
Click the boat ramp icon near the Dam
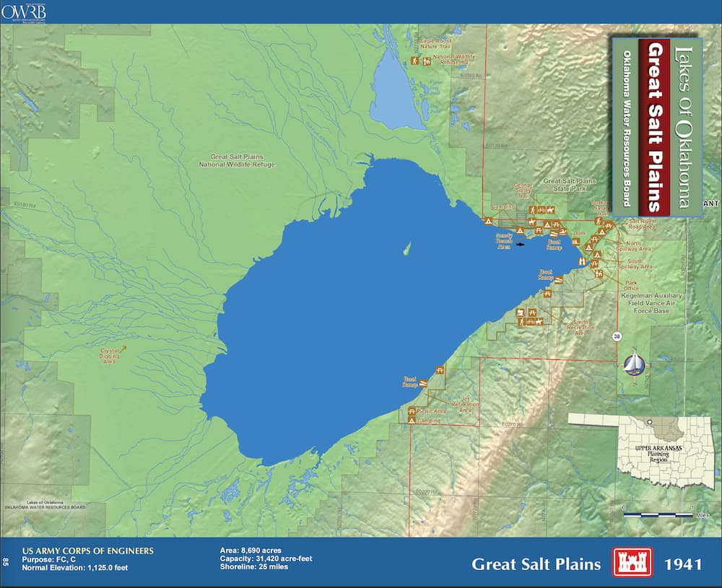[x=553, y=234]
